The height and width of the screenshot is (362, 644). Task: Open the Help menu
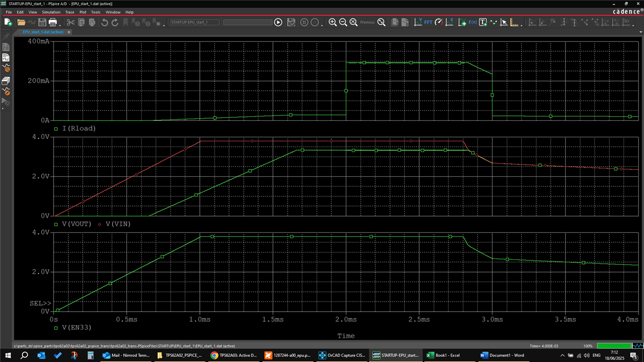129,12
